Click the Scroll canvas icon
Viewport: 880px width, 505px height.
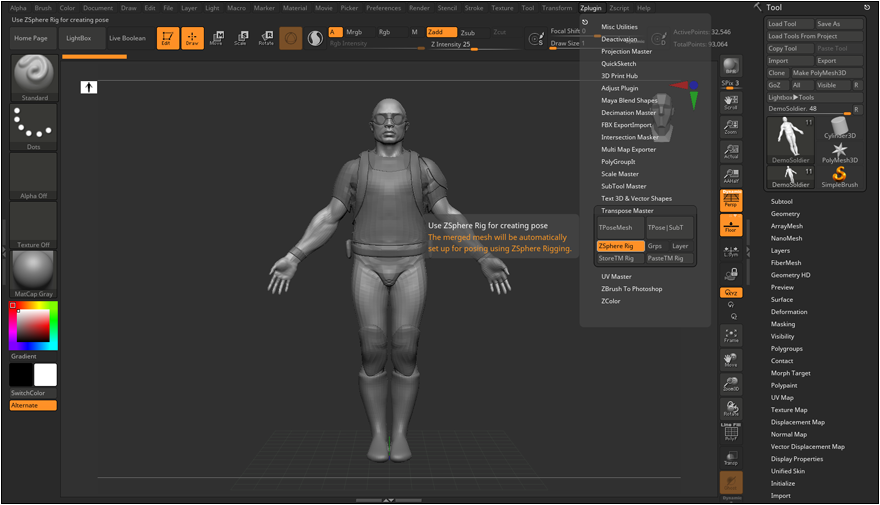point(731,102)
